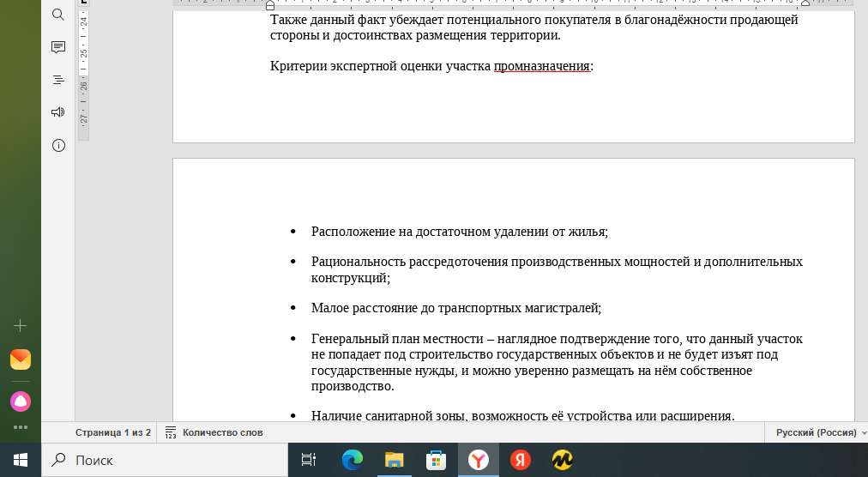Open the search magnifier in the document sidebar
Viewport: 868px width, 477px height.
point(58,15)
